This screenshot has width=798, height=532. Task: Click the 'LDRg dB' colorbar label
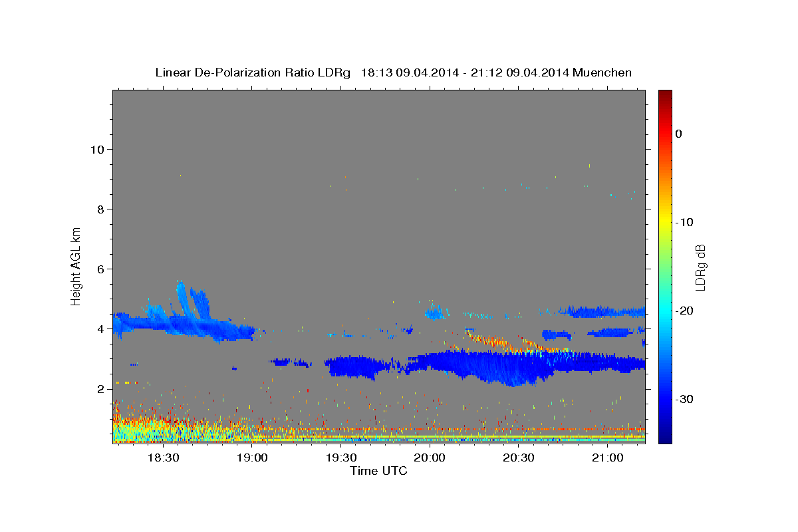tap(700, 267)
